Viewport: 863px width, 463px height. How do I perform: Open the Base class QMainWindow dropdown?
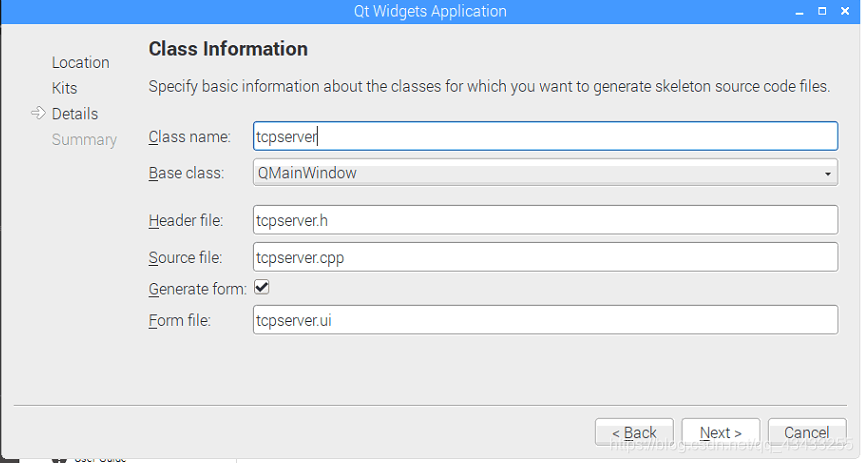pos(545,173)
